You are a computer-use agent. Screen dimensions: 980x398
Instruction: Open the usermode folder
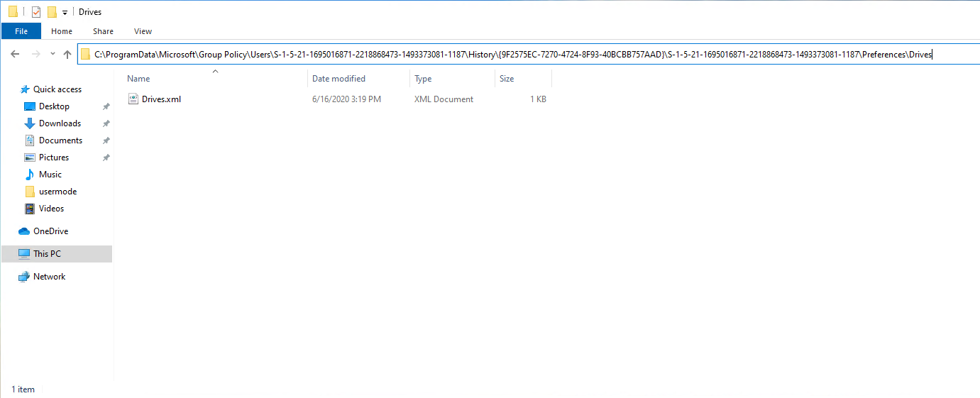(x=57, y=192)
